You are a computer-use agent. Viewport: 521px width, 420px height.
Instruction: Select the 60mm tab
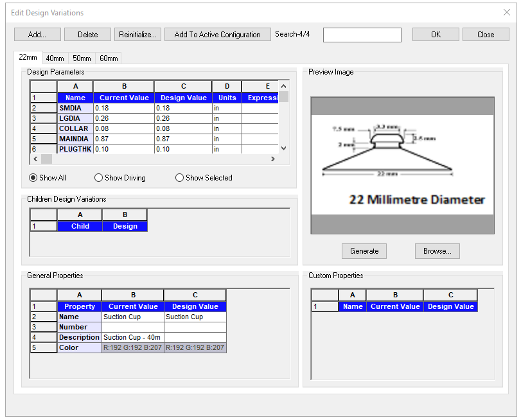pyautogui.click(x=109, y=58)
